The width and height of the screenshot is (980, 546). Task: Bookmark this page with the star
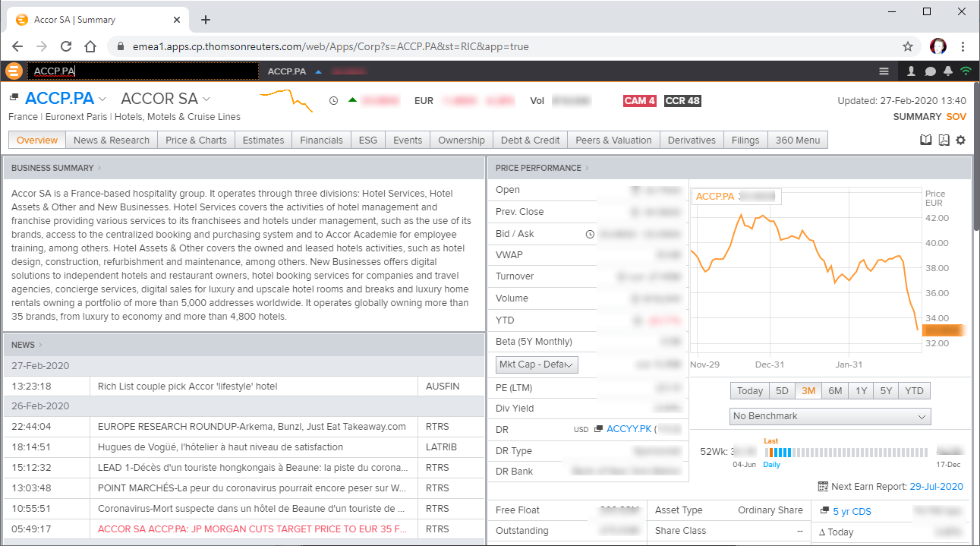click(908, 46)
